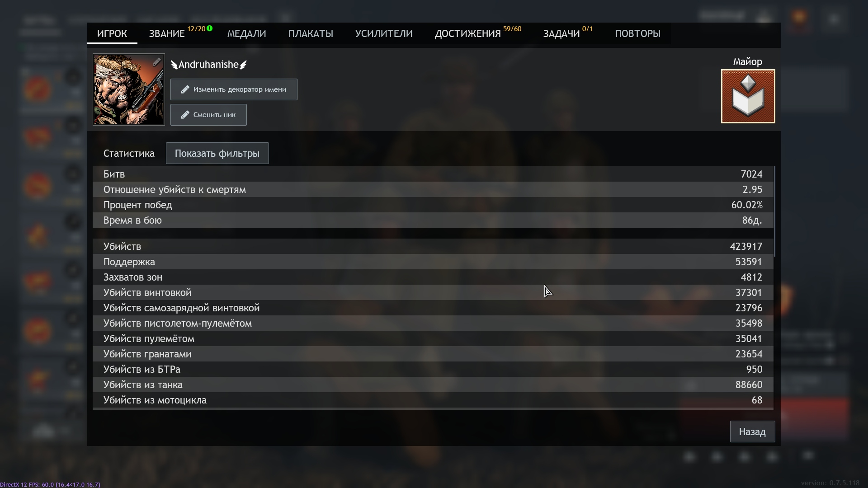Click the 88660 tank kills value
868x488 pixels.
tap(749, 385)
